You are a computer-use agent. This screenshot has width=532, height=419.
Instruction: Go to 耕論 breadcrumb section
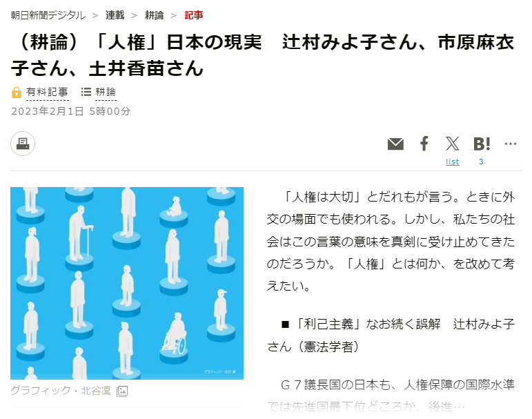coord(154,15)
